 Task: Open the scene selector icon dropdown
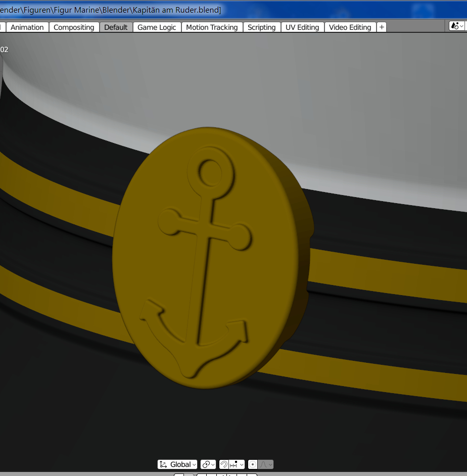pos(456,26)
